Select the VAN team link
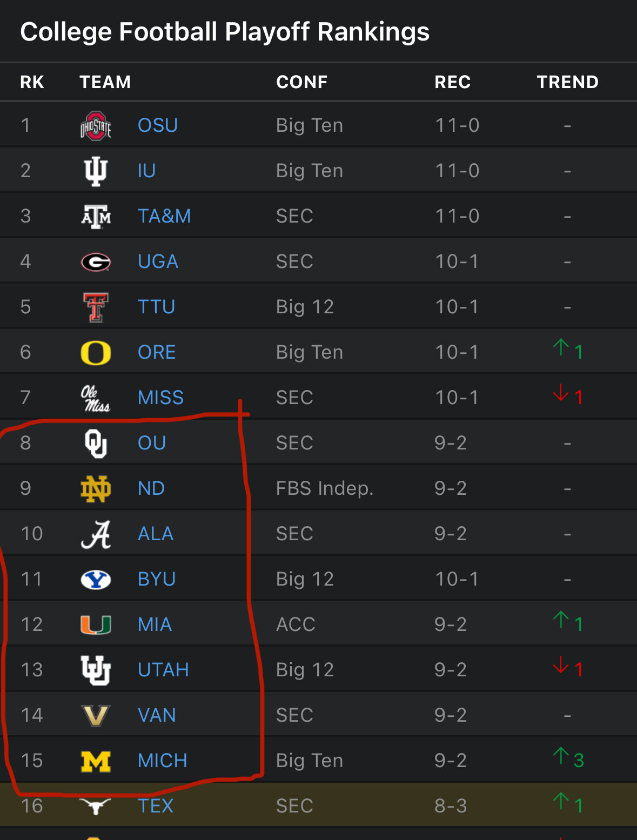This screenshot has height=840, width=637. coord(157,715)
